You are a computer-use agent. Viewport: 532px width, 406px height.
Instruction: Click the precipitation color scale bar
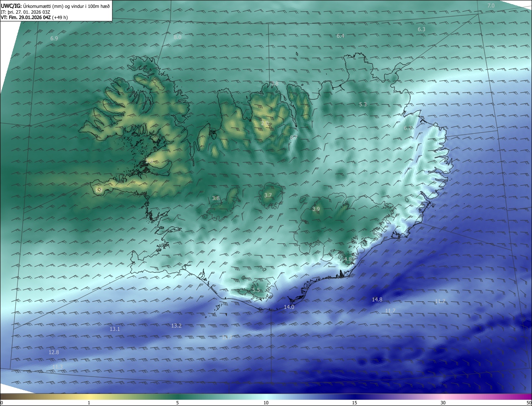(266, 396)
